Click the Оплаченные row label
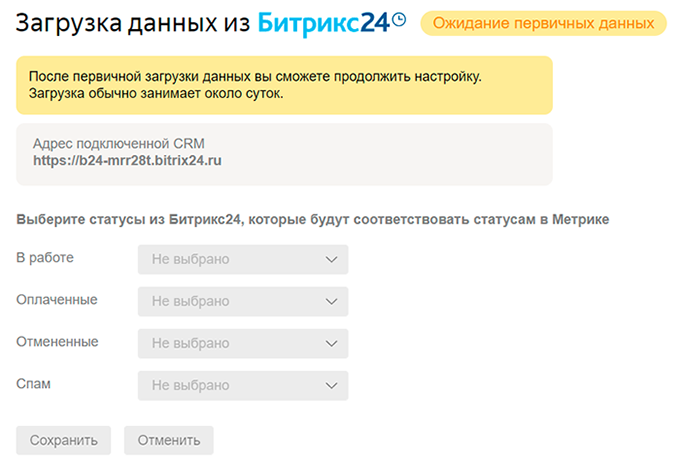Screen dimensions: 680x461 [x=57, y=300]
